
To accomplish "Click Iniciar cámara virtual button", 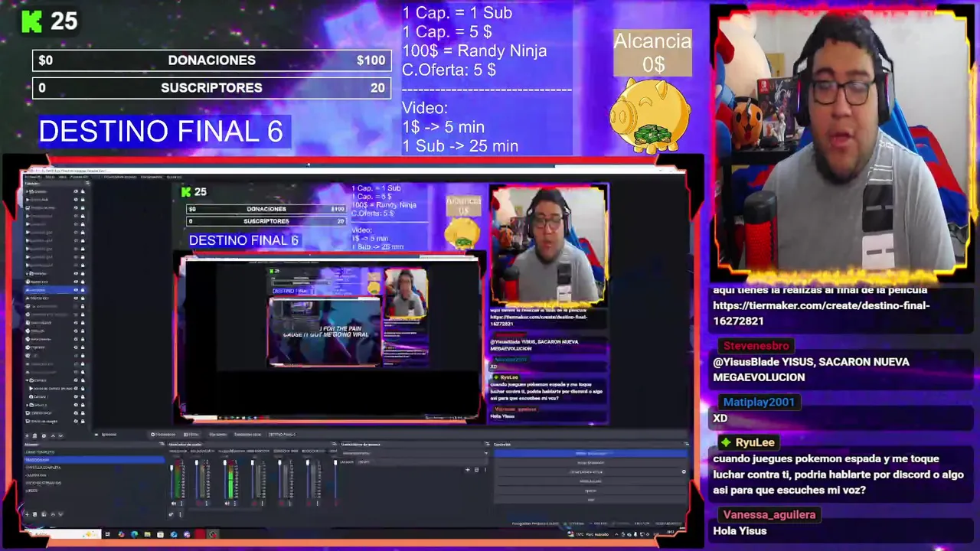I will tap(586, 471).
